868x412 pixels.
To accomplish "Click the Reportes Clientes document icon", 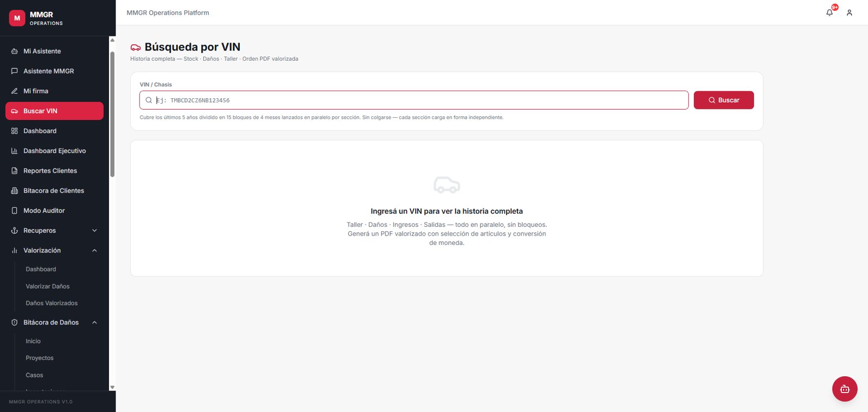I will click(x=15, y=171).
